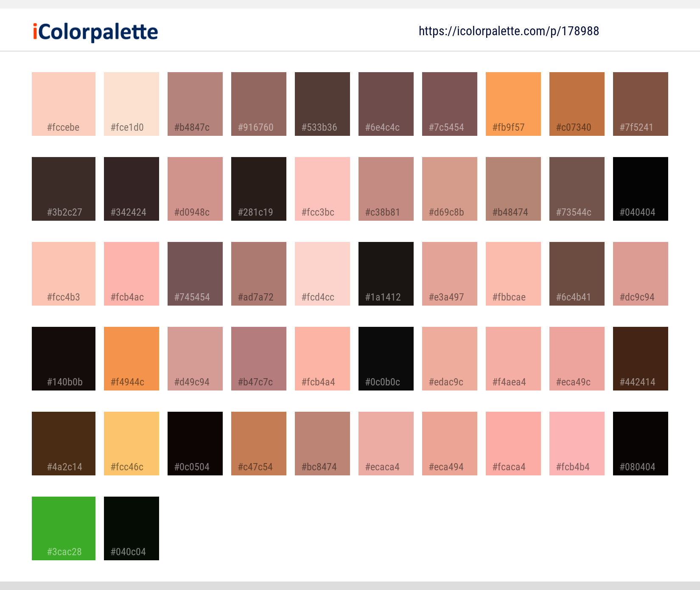Choose the #281c19 swatch

click(x=259, y=189)
